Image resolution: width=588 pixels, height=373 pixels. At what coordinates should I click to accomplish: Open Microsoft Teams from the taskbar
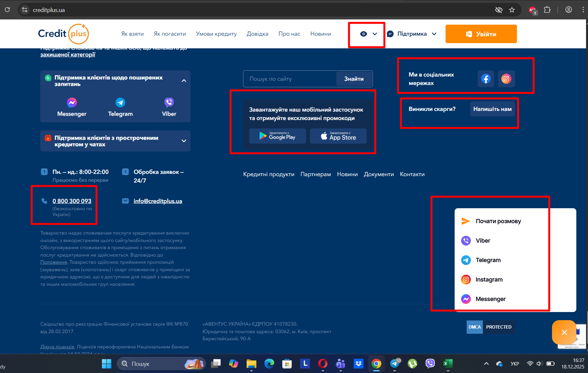point(340,364)
